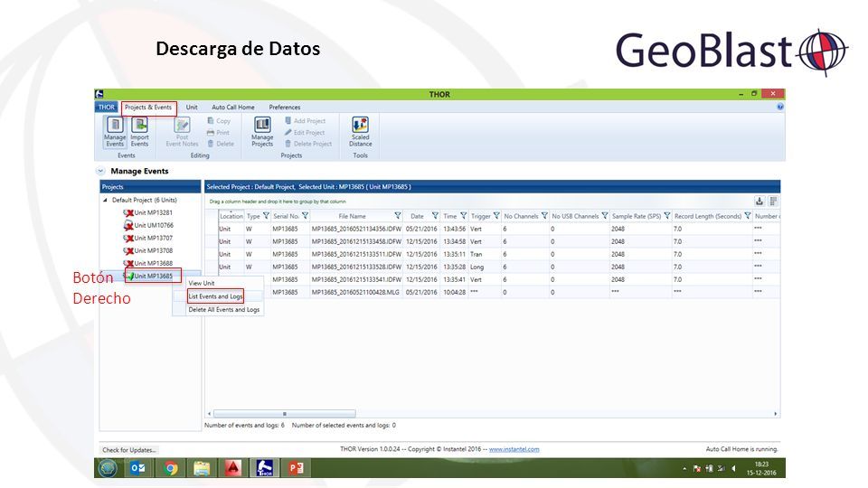
Task: Open the Date column filter
Action: click(x=435, y=216)
